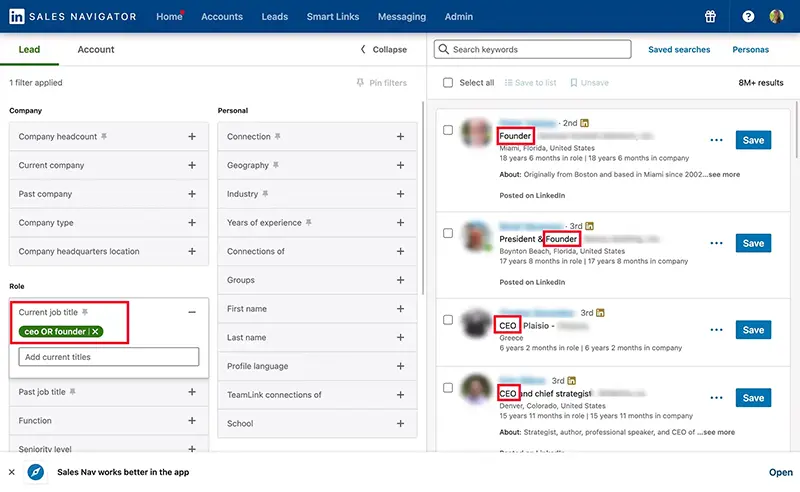Pin the Years of experience filter
This screenshot has height=492, width=800.
coord(308,223)
